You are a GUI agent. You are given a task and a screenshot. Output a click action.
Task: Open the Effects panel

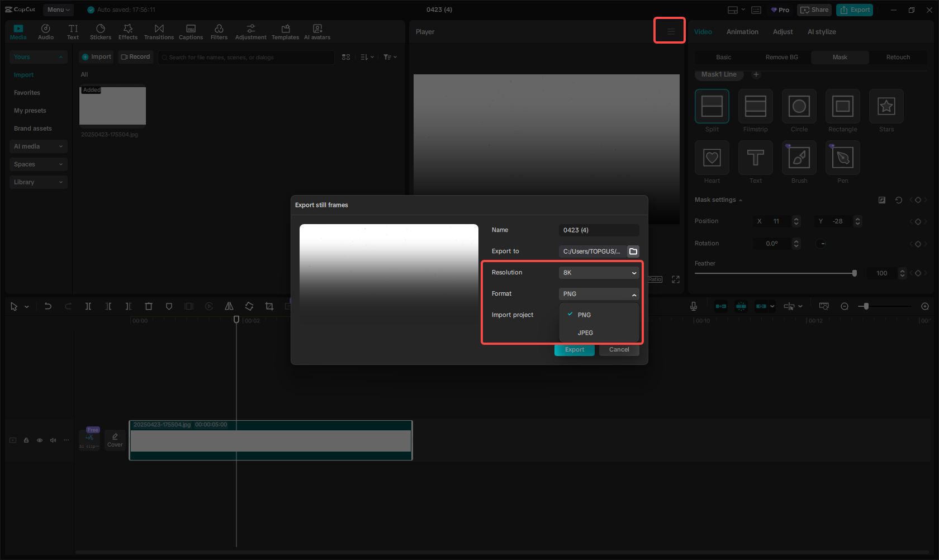pyautogui.click(x=128, y=32)
